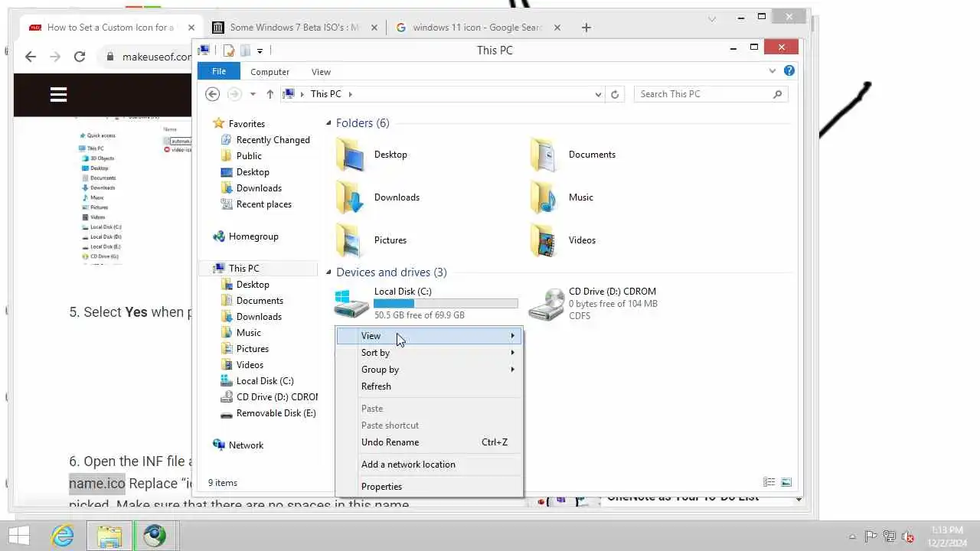Click the makeuseof.com browser address bar

click(x=147, y=57)
